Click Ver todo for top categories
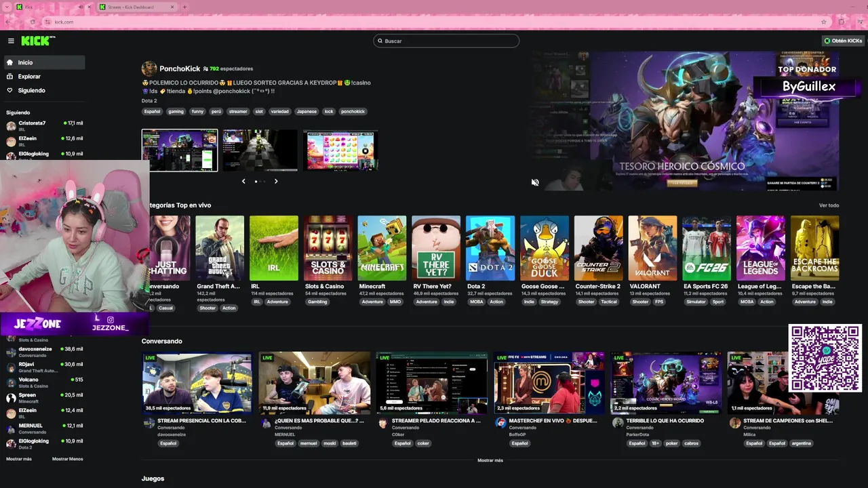 [829, 205]
